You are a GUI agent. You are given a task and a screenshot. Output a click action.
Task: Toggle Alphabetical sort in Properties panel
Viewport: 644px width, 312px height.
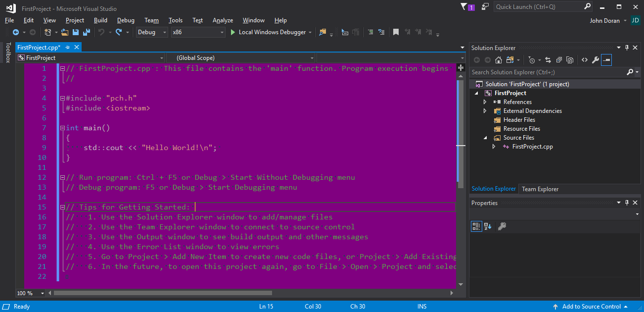[x=488, y=226]
